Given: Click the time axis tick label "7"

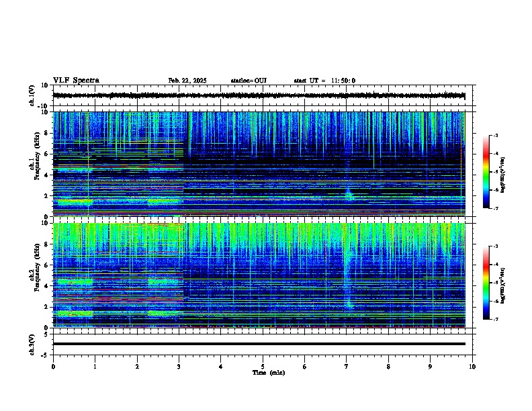Looking at the screenshot, I should [346, 367].
